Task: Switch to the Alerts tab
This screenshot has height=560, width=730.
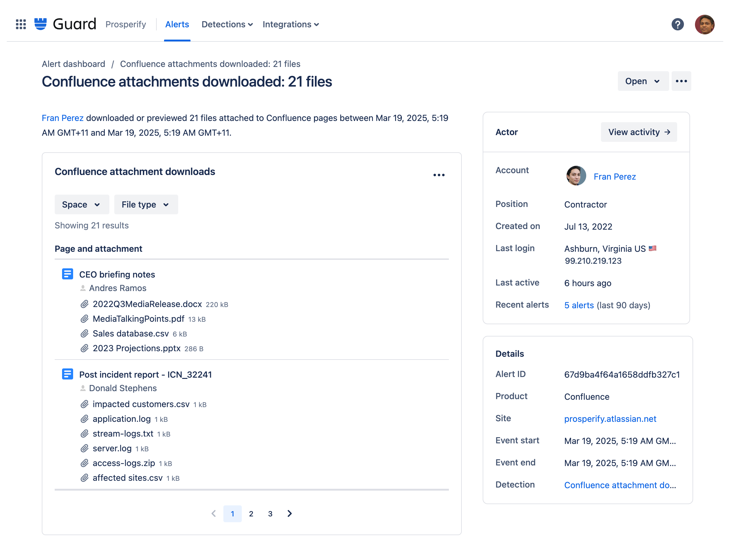Action: [177, 24]
